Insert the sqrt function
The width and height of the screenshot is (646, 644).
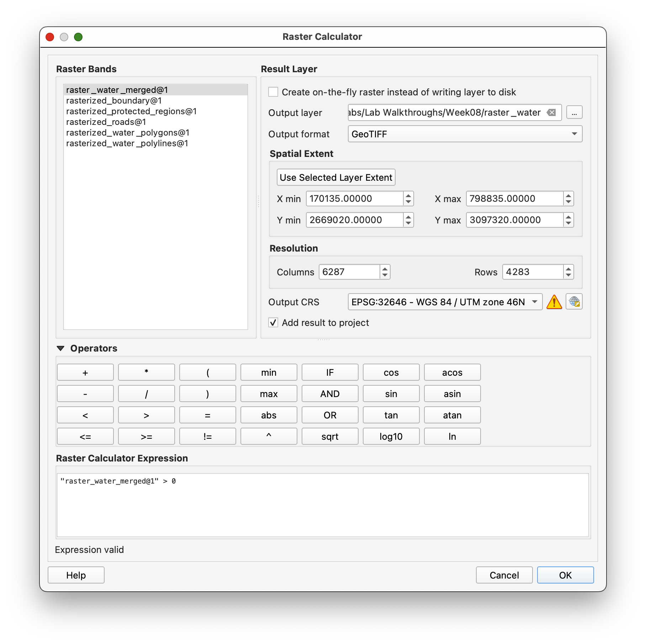tap(330, 437)
